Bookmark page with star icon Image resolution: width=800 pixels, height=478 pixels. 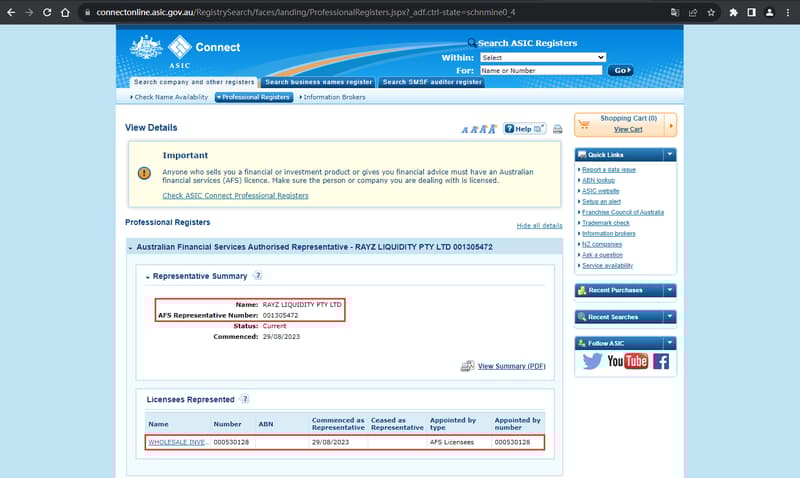[711, 12]
